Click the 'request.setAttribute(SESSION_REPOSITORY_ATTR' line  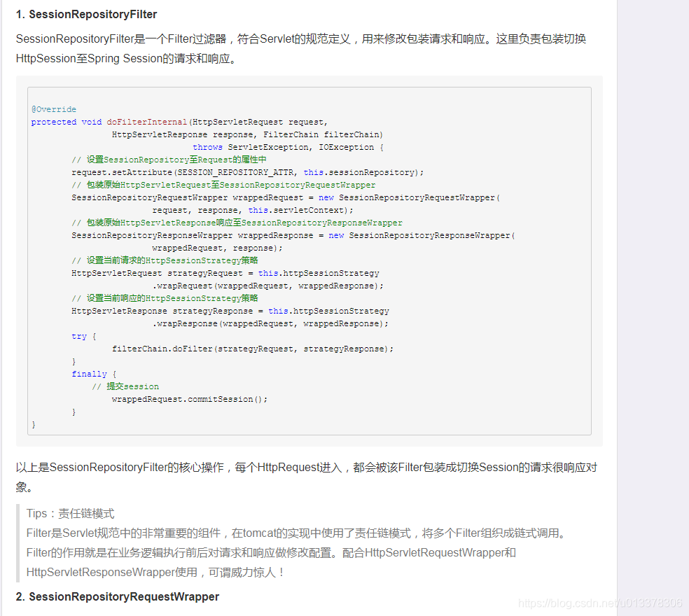[x=247, y=172]
